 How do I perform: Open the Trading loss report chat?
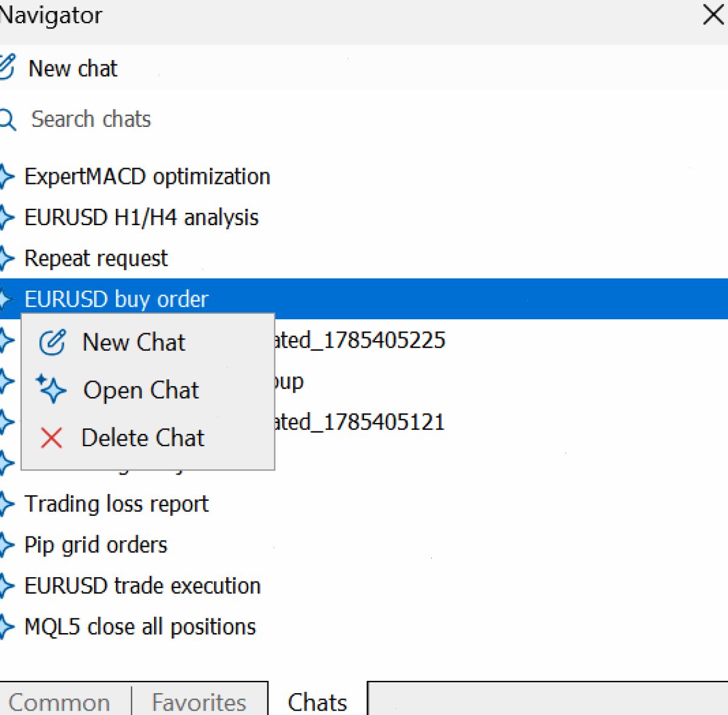point(364,504)
